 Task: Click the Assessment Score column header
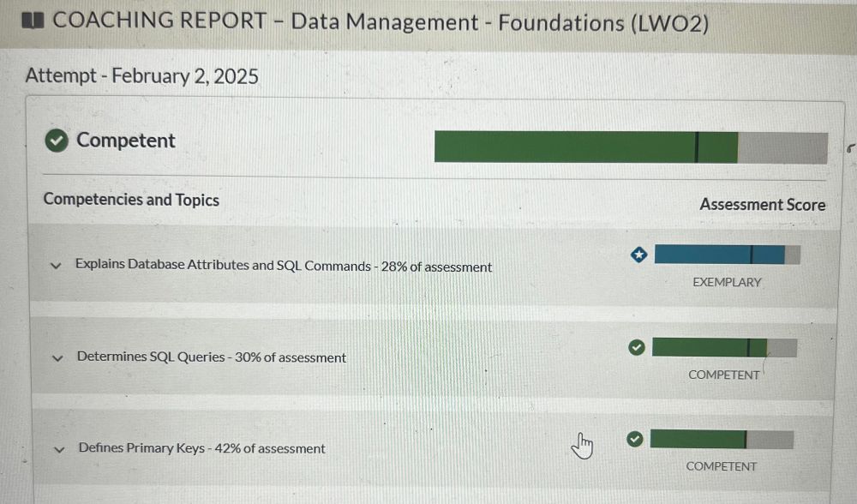click(763, 205)
